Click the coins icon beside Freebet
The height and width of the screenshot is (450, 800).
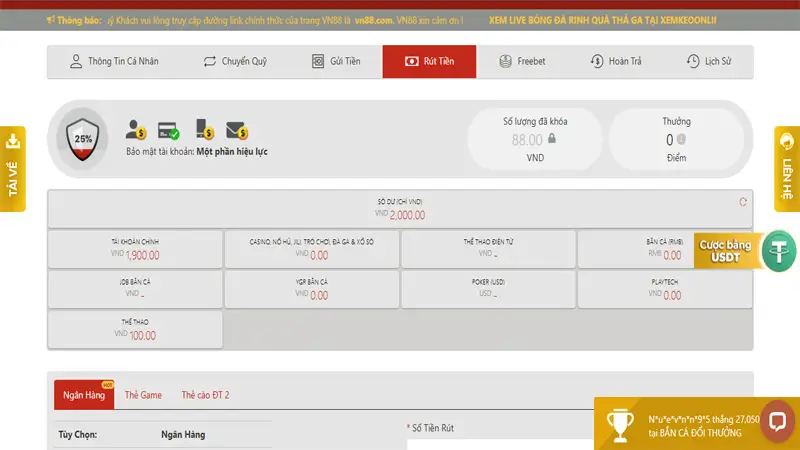(x=505, y=61)
